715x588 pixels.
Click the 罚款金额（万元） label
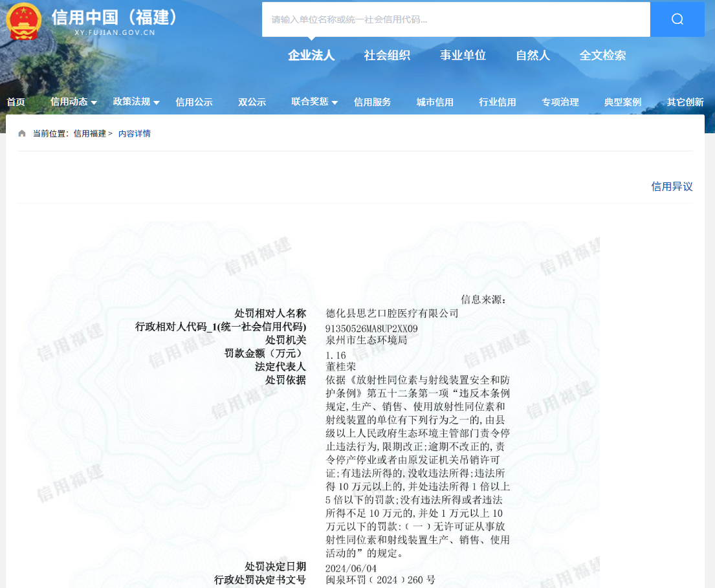click(x=263, y=353)
